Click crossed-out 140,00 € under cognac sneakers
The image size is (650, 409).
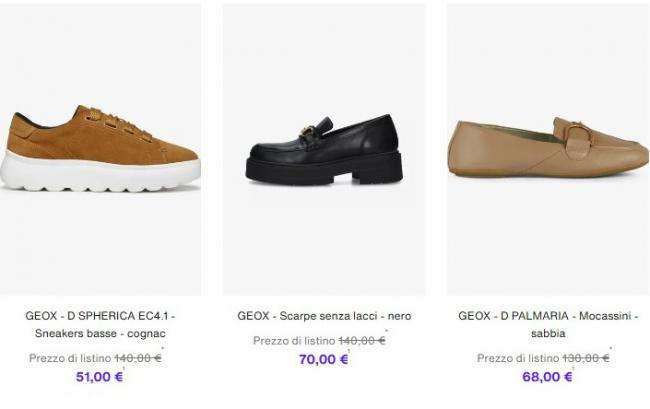coord(138,358)
